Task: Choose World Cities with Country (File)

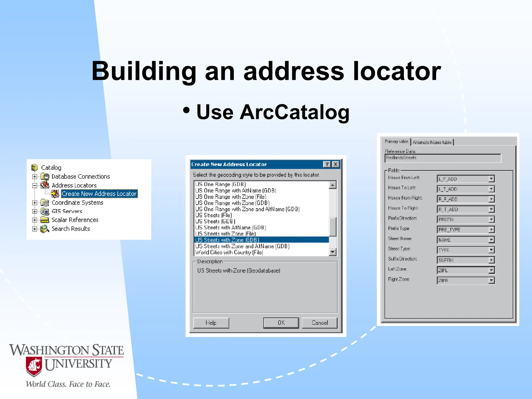Action: [262, 252]
